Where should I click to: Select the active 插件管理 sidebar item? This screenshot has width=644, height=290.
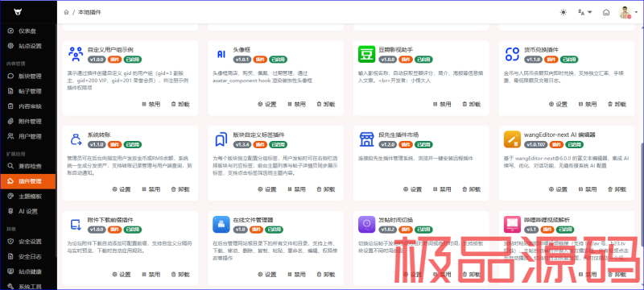click(x=28, y=181)
